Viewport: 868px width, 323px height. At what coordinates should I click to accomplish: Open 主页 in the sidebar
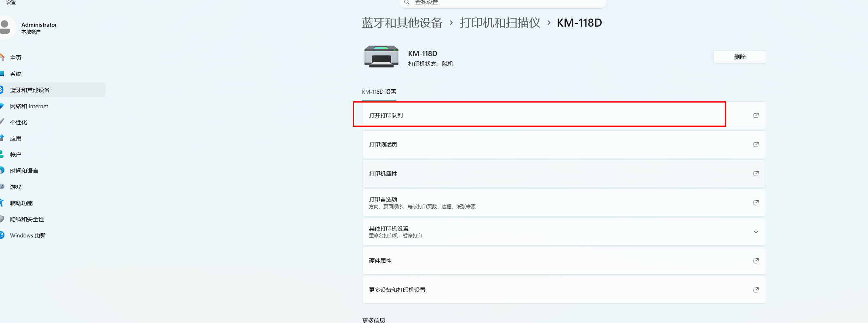(53, 58)
